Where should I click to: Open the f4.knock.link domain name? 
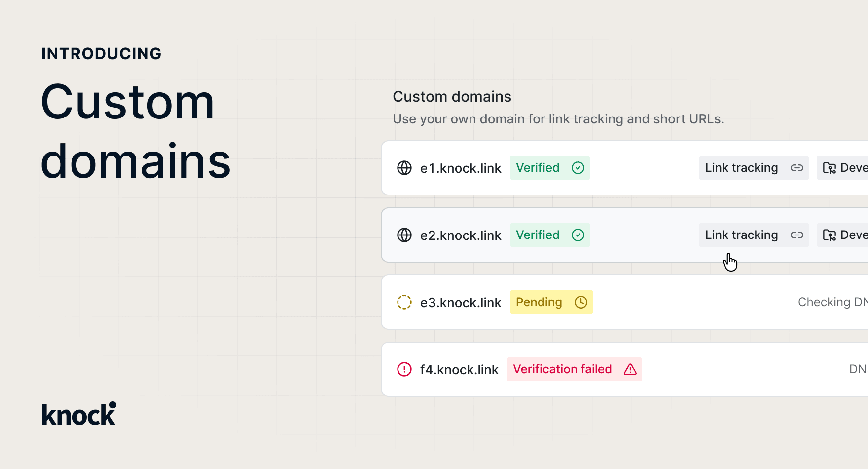(x=459, y=370)
